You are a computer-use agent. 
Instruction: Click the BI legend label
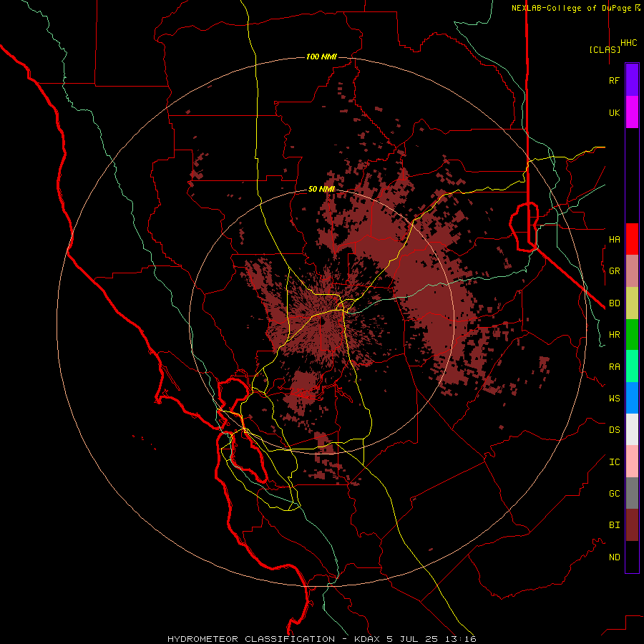tap(614, 525)
